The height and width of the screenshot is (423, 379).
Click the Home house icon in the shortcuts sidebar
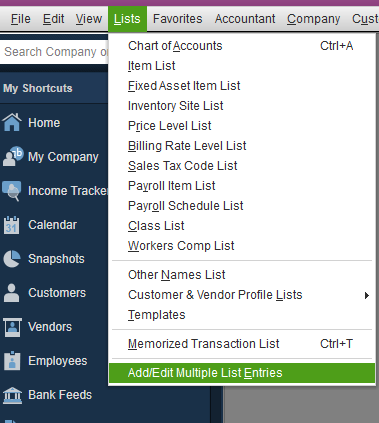click(12, 122)
